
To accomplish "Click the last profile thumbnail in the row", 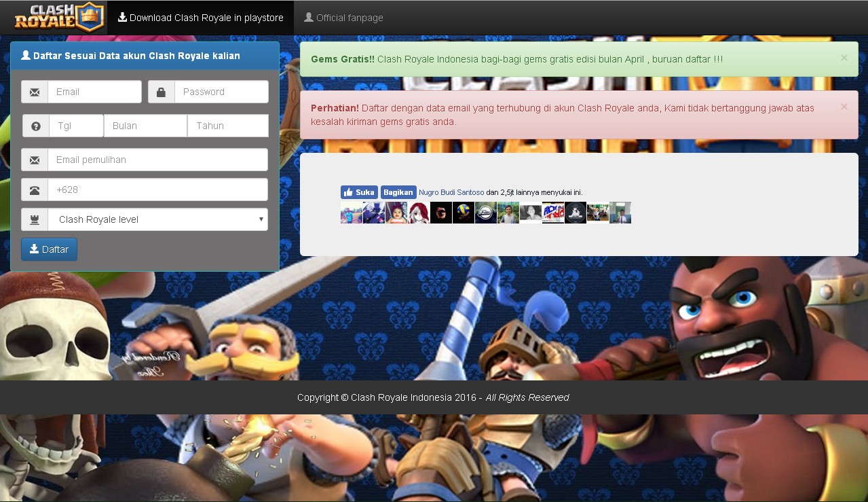I will [620, 213].
